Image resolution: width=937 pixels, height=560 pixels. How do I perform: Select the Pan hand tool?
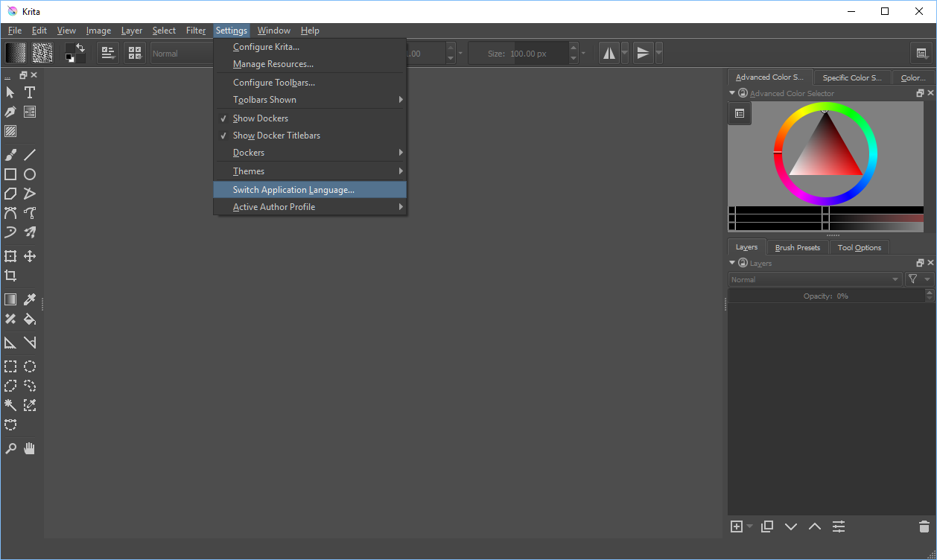[30, 448]
